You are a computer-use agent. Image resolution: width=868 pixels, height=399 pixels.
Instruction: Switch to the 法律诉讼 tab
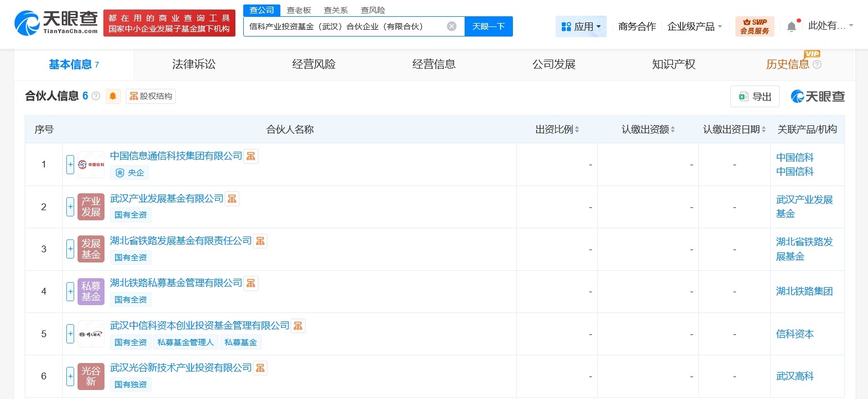point(193,64)
